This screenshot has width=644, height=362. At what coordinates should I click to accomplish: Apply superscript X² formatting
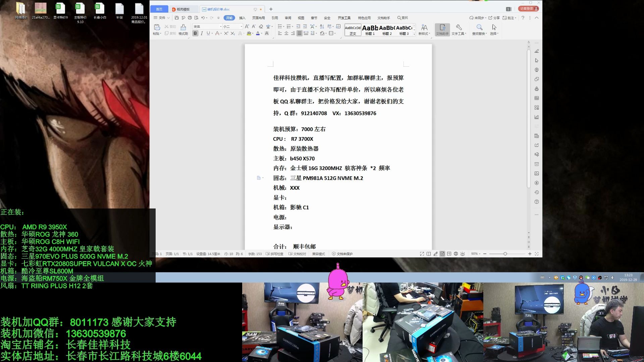coord(226,33)
